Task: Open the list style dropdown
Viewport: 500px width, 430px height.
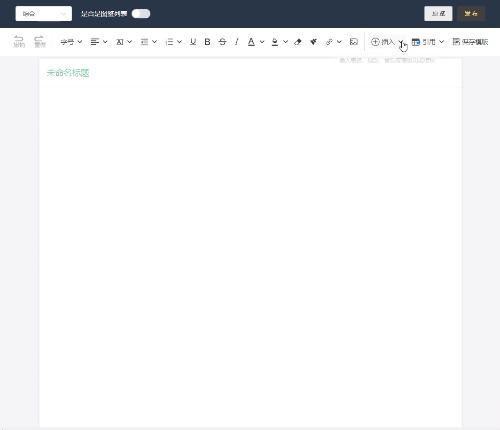Action: [173, 42]
